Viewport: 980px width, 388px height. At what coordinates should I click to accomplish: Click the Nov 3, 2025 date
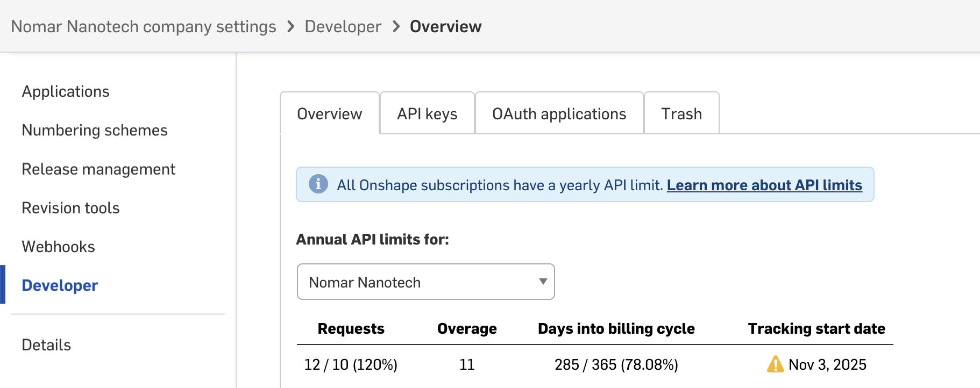click(827, 364)
